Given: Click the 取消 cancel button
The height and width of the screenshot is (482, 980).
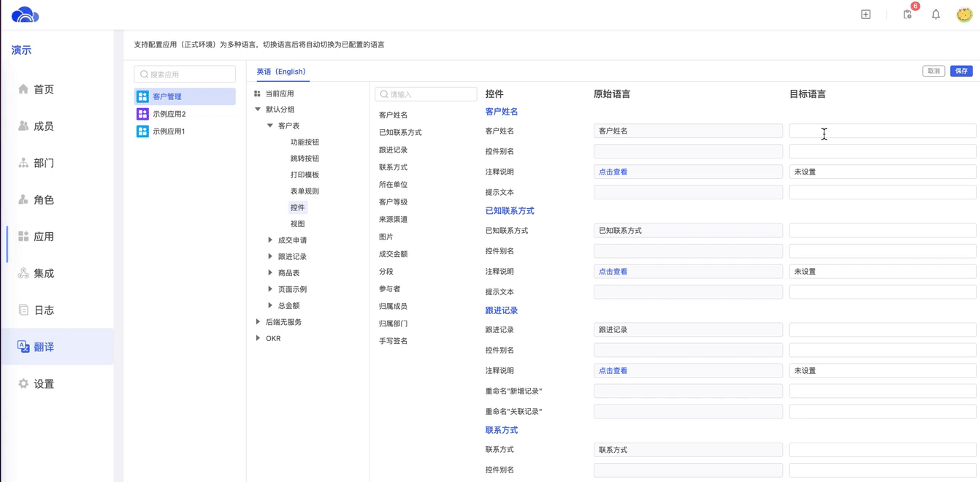Looking at the screenshot, I should (933, 71).
